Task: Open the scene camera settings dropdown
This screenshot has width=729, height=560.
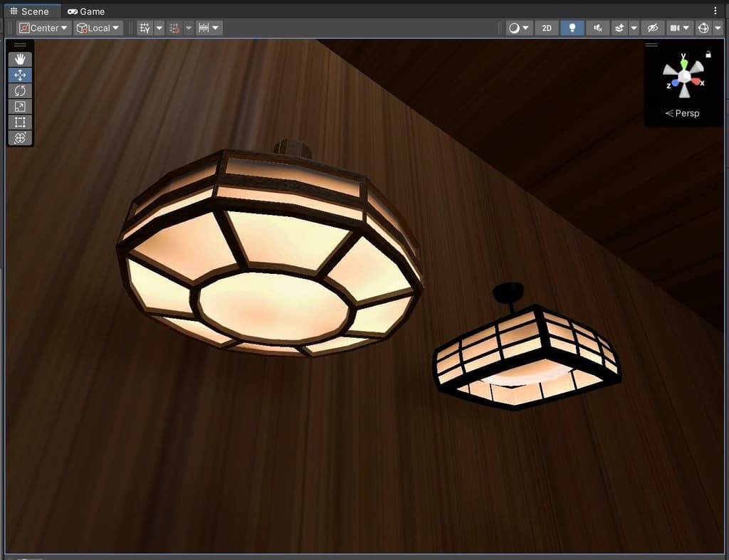Action: 680,28
